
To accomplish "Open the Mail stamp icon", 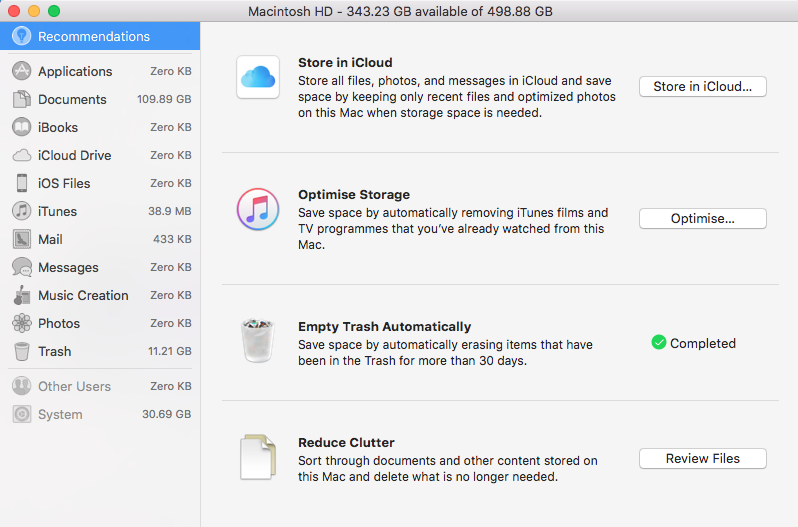I will coord(21,239).
